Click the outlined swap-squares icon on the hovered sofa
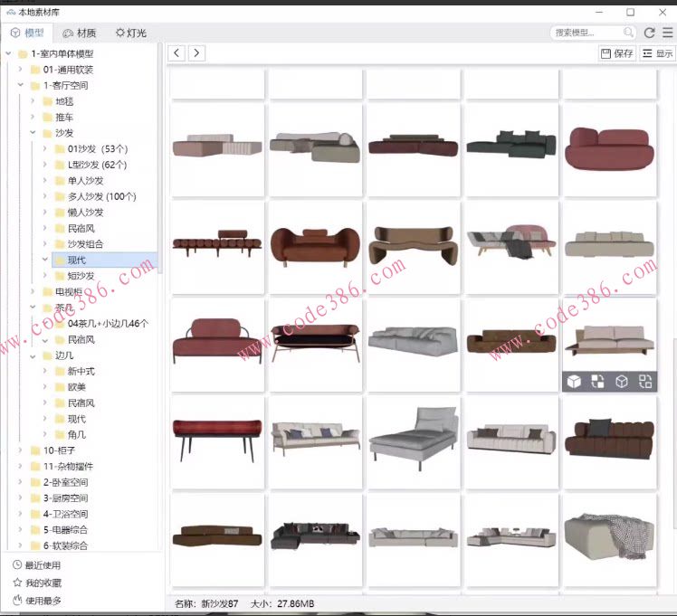This screenshot has width=677, height=616. pos(645,382)
